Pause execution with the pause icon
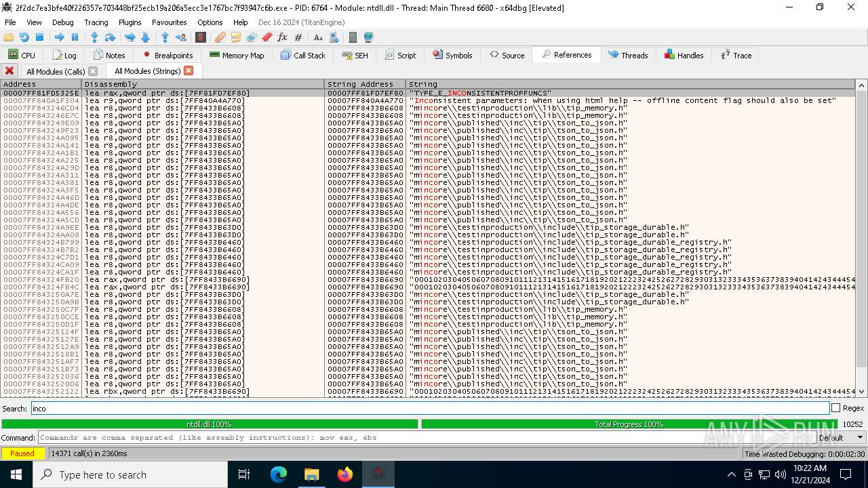Screen dimensions: 868x488 (x=75, y=37)
